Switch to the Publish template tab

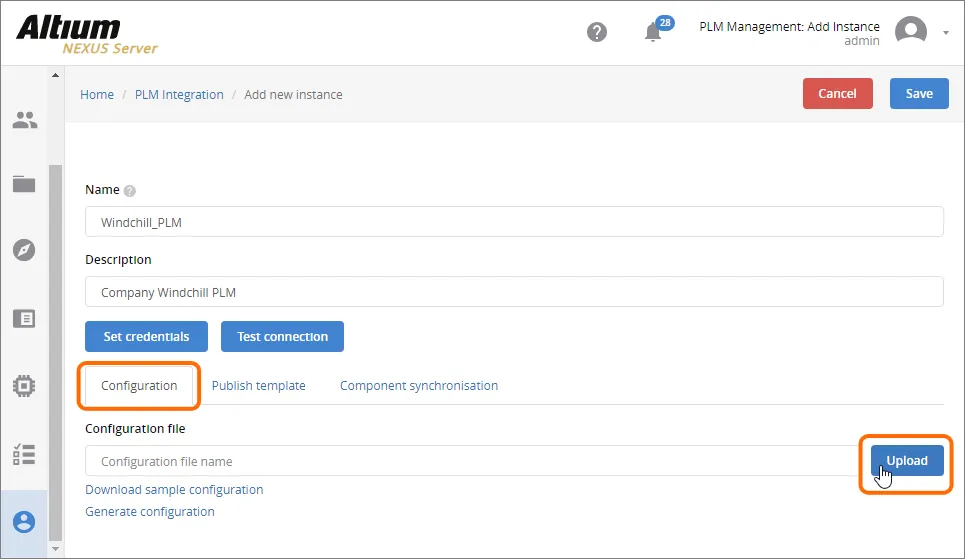(258, 385)
